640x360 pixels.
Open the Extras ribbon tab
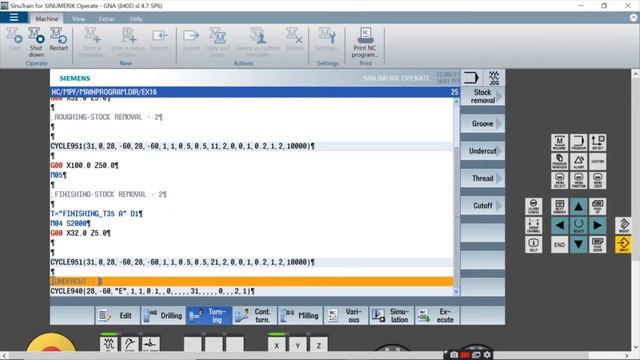pos(107,19)
